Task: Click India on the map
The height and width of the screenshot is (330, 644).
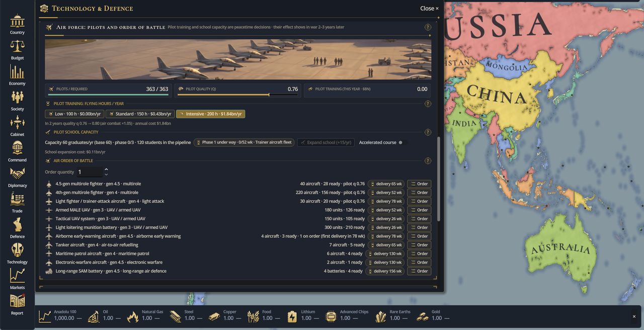Action: coord(464,123)
